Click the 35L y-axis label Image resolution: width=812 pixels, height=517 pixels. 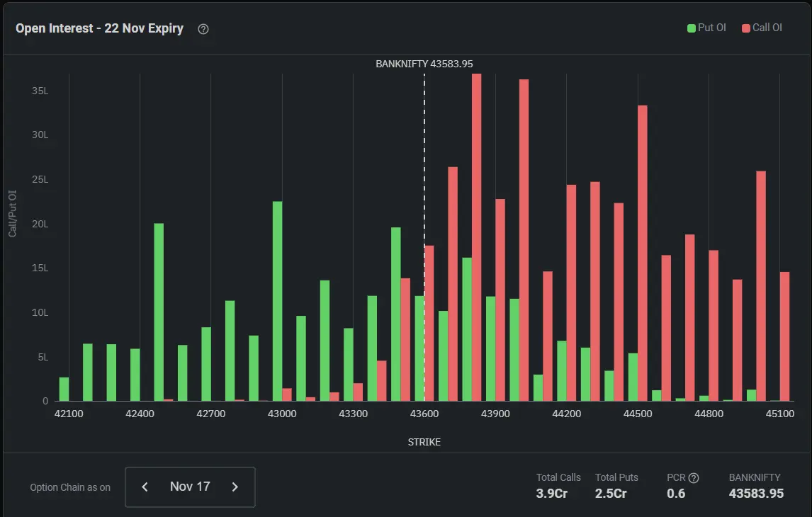[40, 91]
